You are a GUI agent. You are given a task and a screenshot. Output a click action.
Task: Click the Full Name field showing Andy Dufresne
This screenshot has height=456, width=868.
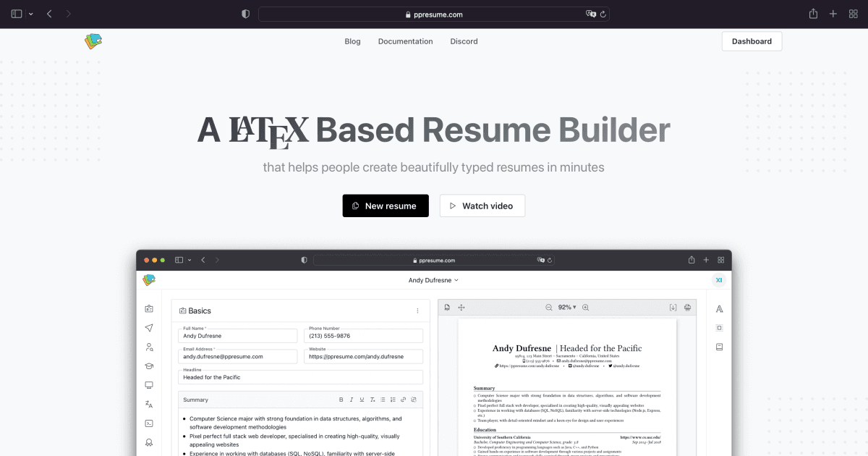238,336
